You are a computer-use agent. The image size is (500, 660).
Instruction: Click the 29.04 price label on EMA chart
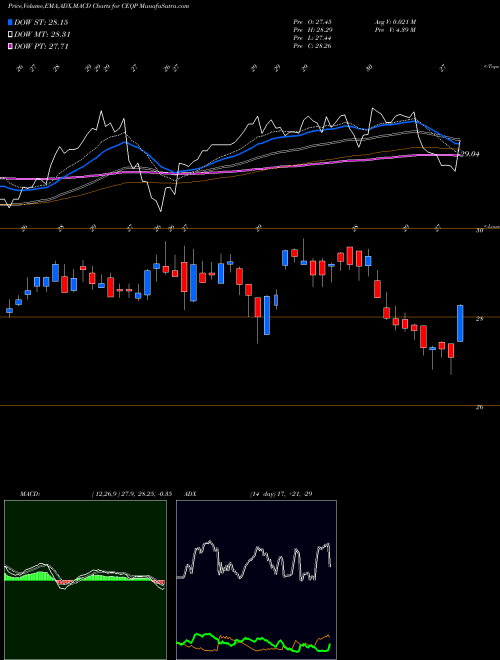point(470,154)
